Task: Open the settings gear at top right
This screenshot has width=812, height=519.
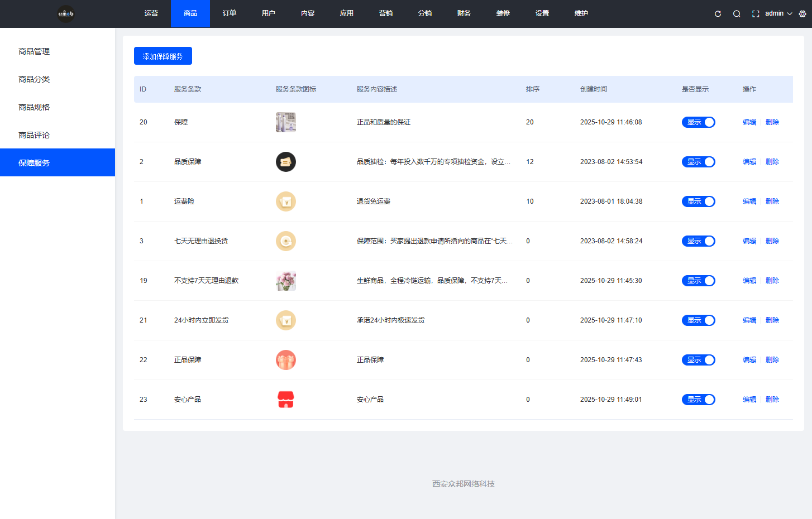Action: point(803,13)
